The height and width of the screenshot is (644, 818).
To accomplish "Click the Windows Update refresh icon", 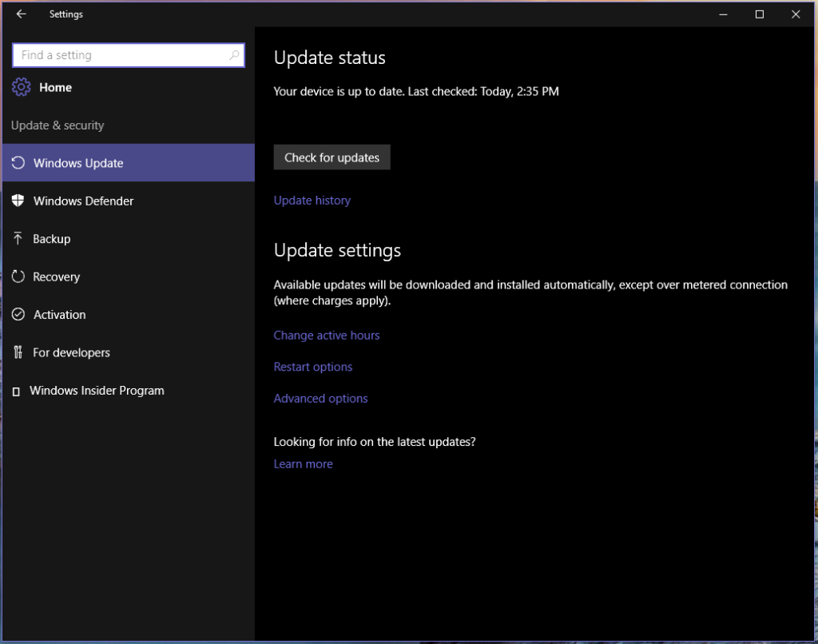I will click(x=18, y=163).
